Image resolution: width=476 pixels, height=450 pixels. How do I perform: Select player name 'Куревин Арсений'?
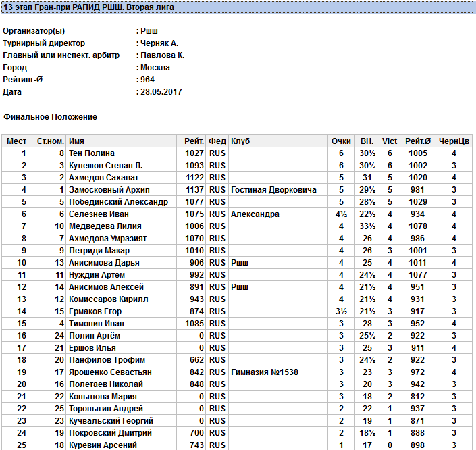103,445
